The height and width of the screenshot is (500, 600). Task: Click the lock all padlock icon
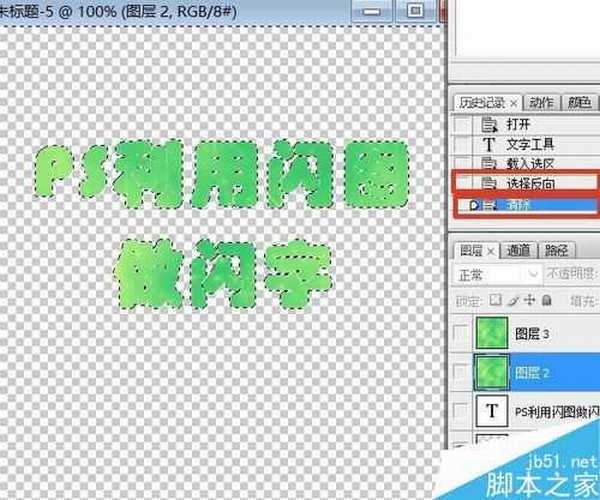pos(545,300)
